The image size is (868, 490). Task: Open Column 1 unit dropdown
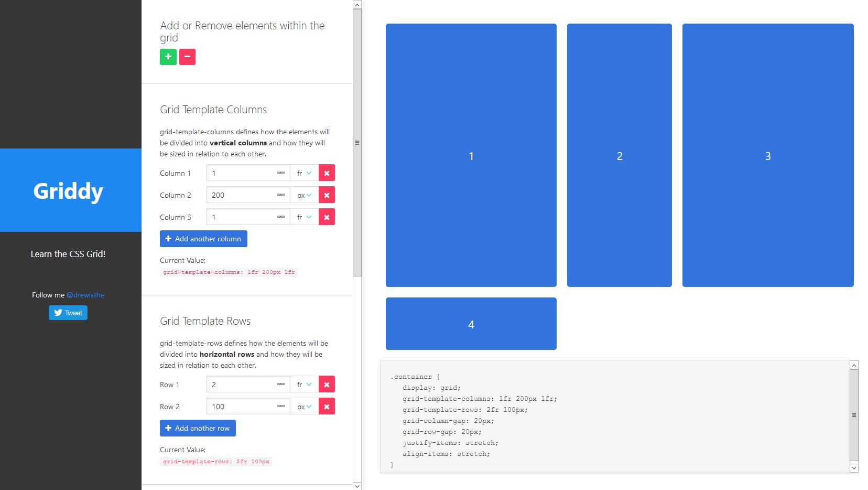coord(304,173)
